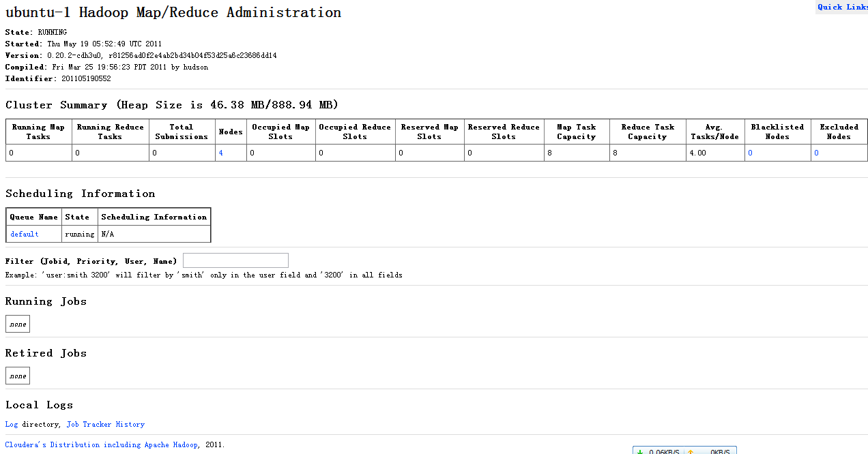Select the "none" box under Retired Jobs
The height and width of the screenshot is (454, 868).
point(17,376)
